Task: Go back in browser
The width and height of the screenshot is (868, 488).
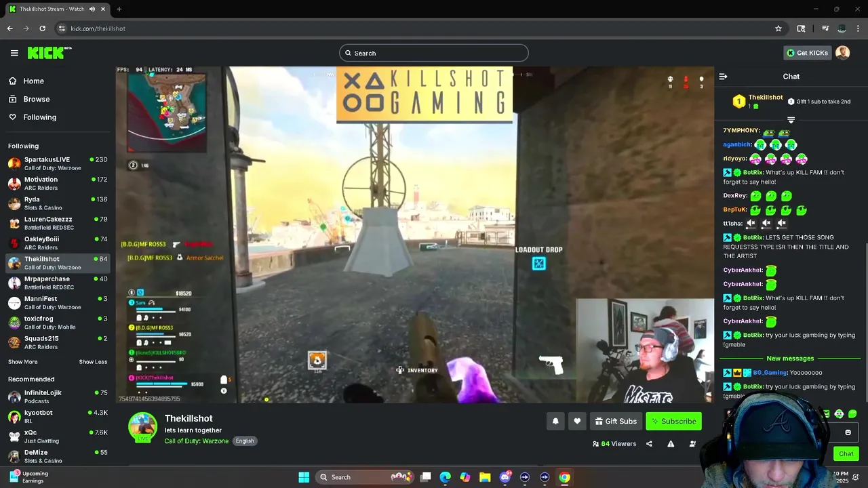Action: coord(10,28)
